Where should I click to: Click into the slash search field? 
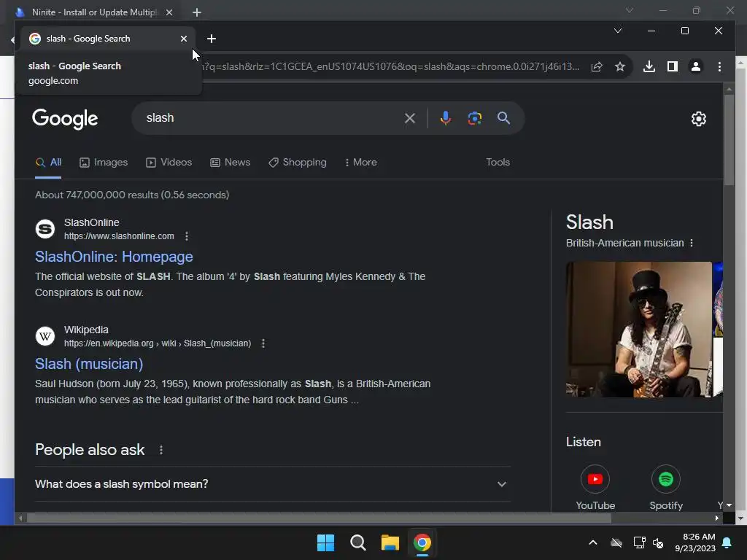tap(271, 118)
